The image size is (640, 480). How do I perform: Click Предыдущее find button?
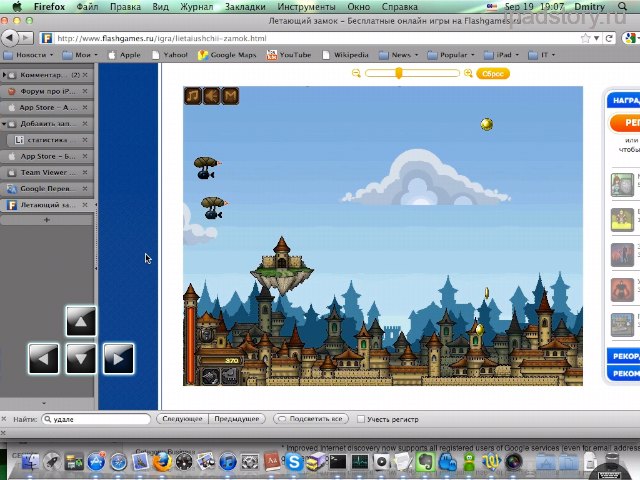[x=237, y=419]
